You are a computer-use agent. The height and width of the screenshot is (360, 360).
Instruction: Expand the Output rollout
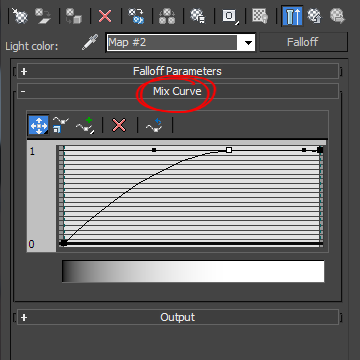[178, 317]
